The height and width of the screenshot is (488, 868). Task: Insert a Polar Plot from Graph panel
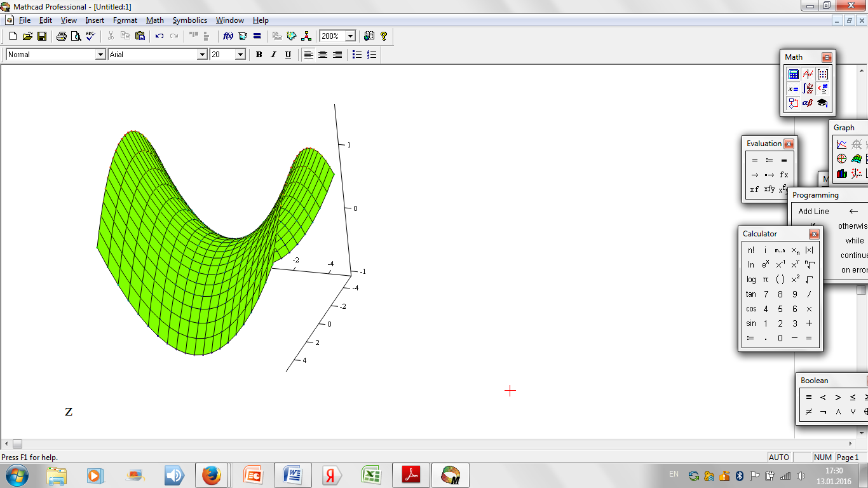click(x=842, y=159)
